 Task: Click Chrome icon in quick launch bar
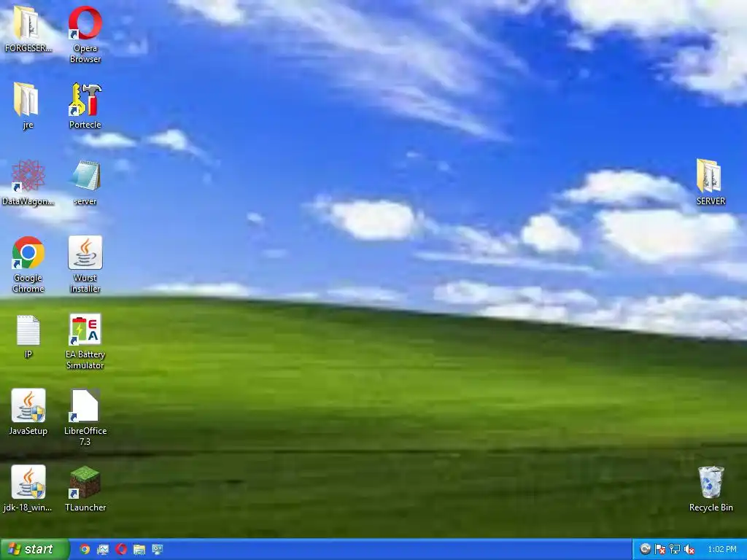(85, 549)
